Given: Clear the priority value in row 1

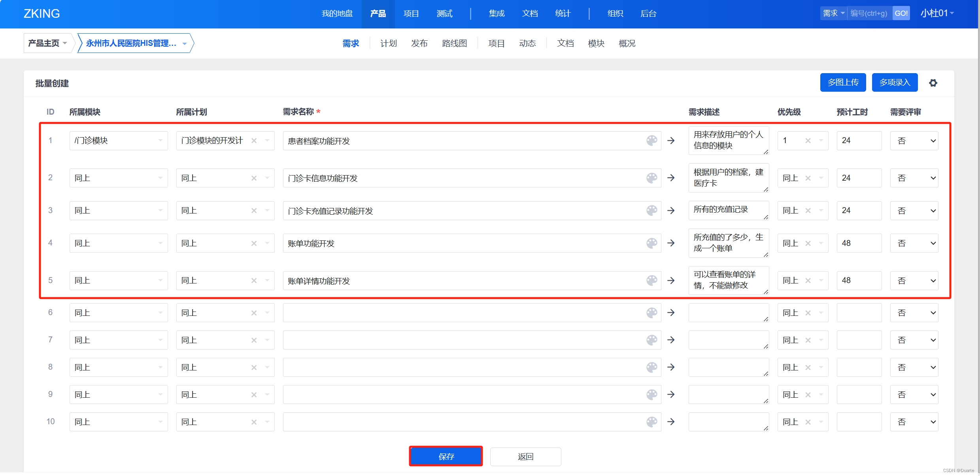Looking at the screenshot, I should tap(808, 140).
